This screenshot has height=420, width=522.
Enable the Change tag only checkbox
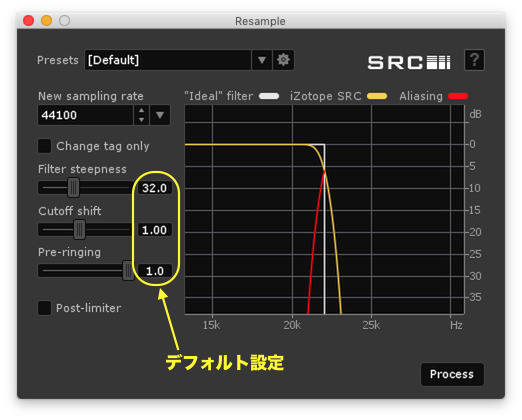click(x=45, y=146)
